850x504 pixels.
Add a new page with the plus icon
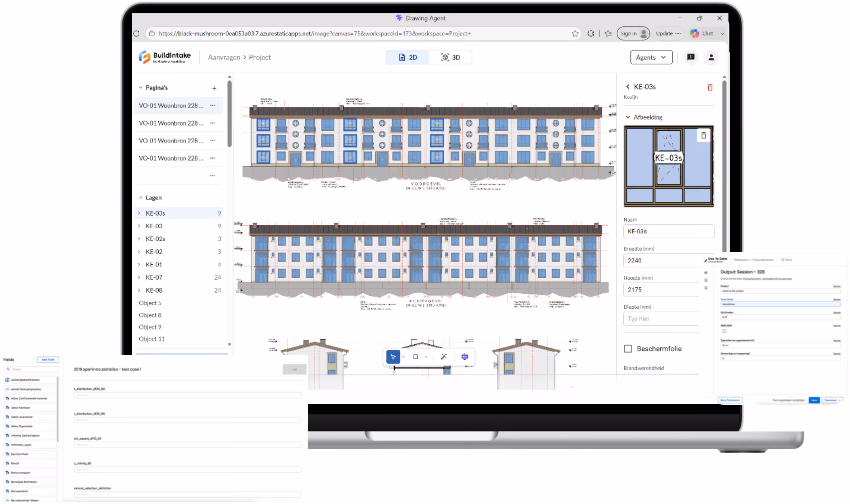214,88
